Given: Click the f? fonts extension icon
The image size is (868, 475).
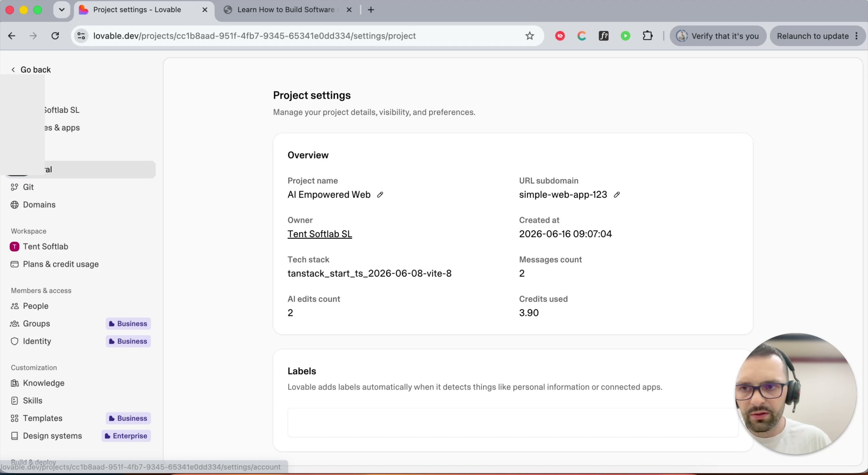Looking at the screenshot, I should [603, 36].
